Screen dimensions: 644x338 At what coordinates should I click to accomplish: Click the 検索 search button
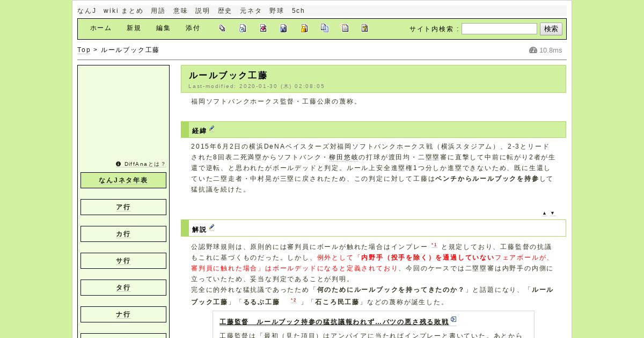click(551, 29)
